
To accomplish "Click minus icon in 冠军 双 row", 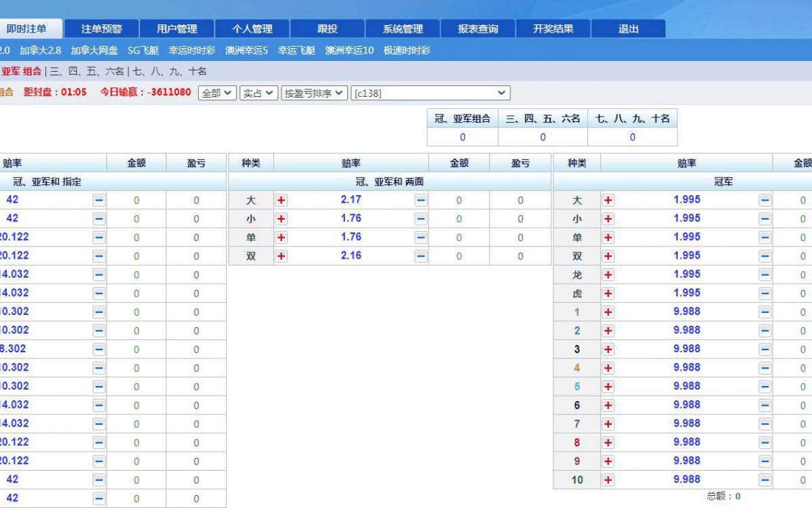I will [x=765, y=256].
